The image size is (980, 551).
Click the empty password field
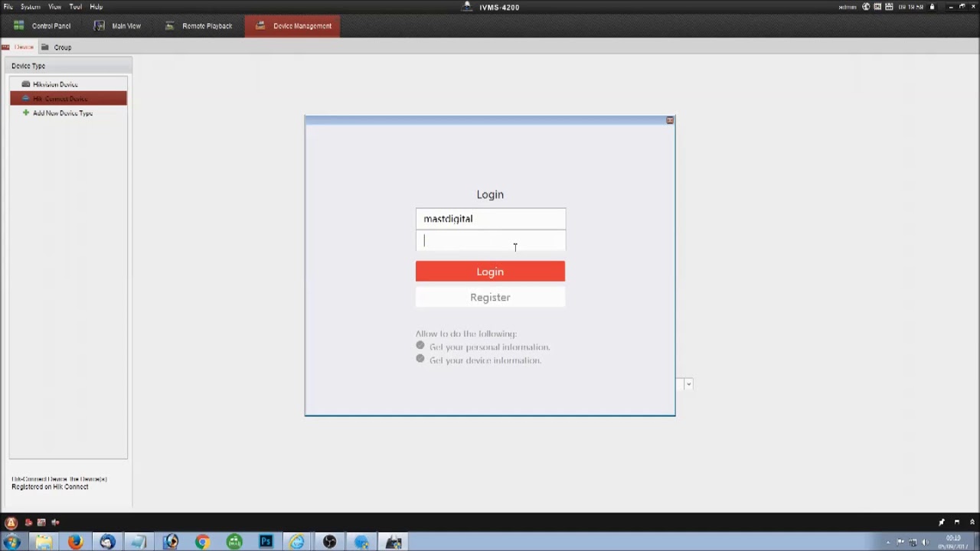[491, 240]
